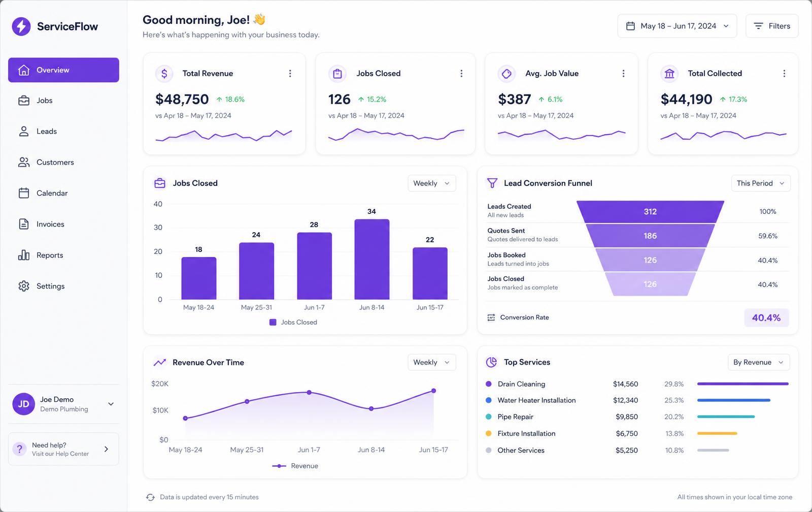Click the $48,750 Total Revenue value

point(182,100)
